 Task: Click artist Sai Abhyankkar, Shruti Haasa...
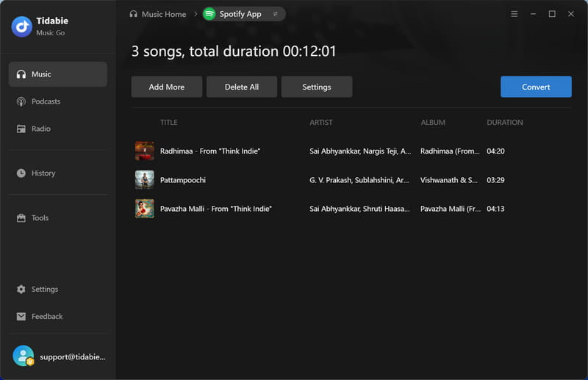[359, 209]
